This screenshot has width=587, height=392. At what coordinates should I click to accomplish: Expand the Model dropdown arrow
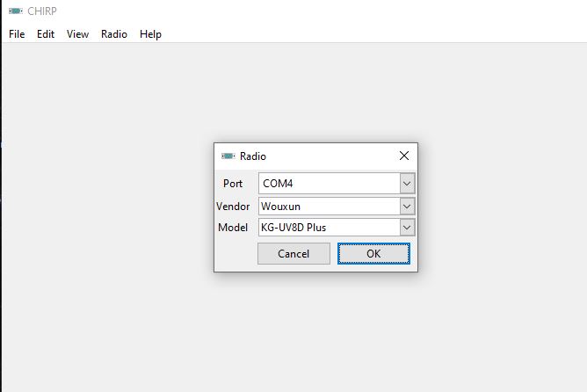click(x=407, y=228)
